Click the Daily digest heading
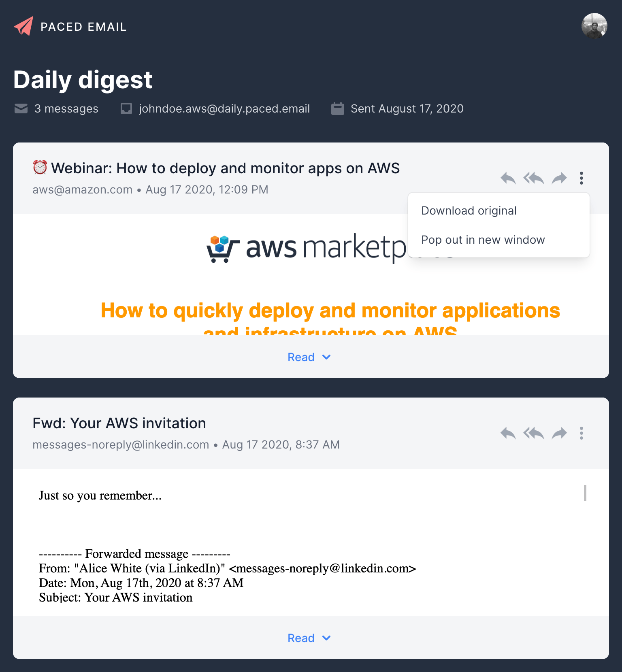The height and width of the screenshot is (672, 622). pyautogui.click(x=83, y=79)
